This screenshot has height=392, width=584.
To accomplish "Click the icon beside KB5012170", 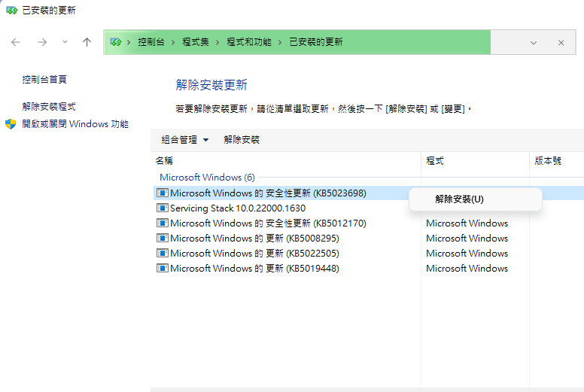I will (x=163, y=223).
